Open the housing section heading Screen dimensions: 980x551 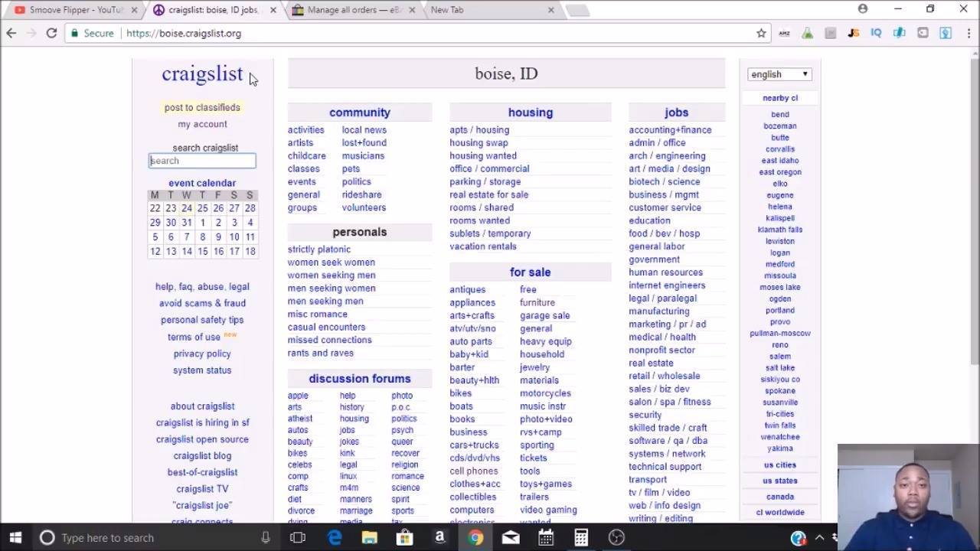[531, 112]
